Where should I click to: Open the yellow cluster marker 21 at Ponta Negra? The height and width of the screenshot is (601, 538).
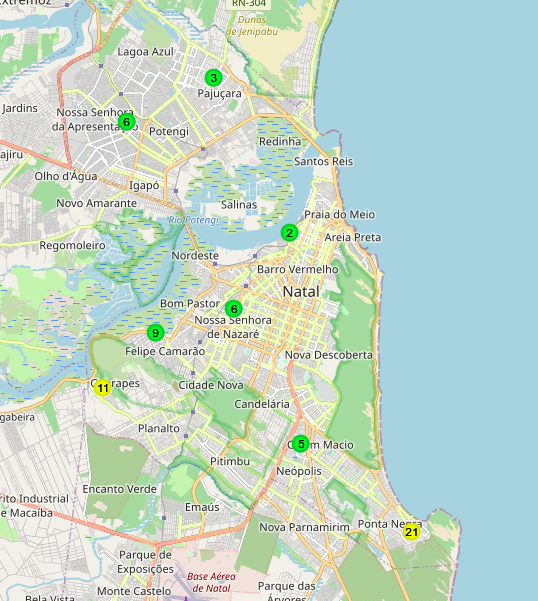coord(412,532)
